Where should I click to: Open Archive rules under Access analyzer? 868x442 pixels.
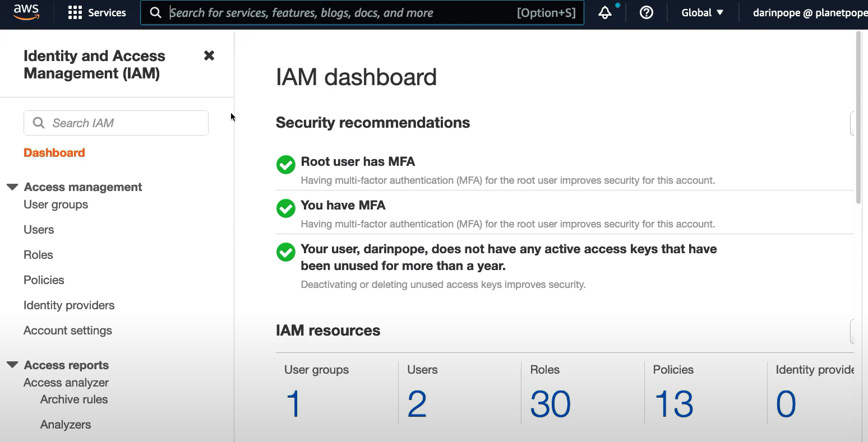(x=74, y=399)
